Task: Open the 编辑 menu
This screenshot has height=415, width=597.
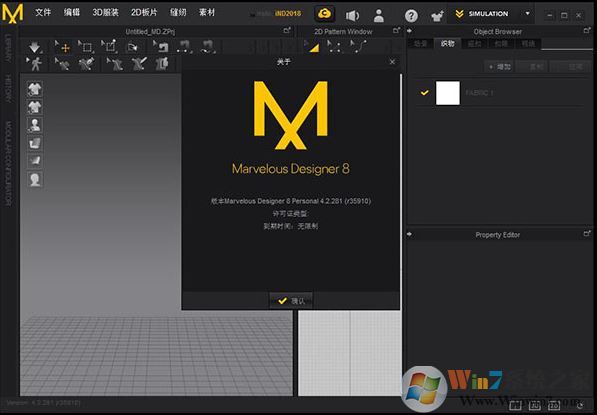Action: [x=72, y=13]
